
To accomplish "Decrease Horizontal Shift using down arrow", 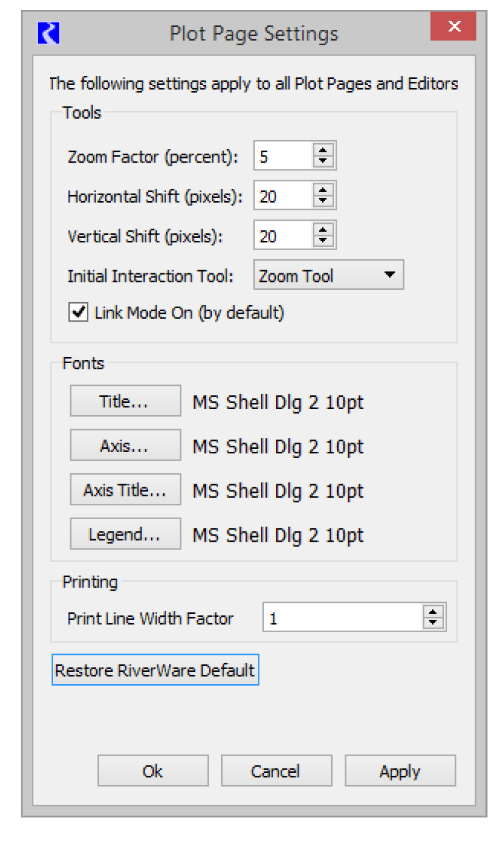I will (323, 202).
